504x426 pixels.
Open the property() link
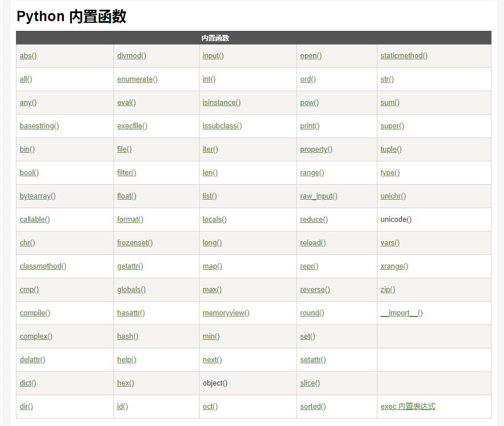pos(316,149)
